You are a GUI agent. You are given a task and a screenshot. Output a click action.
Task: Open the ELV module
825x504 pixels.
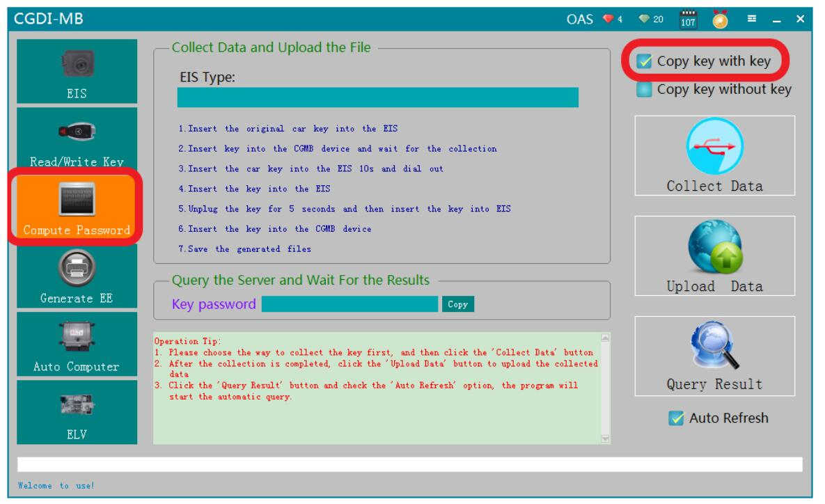77,412
